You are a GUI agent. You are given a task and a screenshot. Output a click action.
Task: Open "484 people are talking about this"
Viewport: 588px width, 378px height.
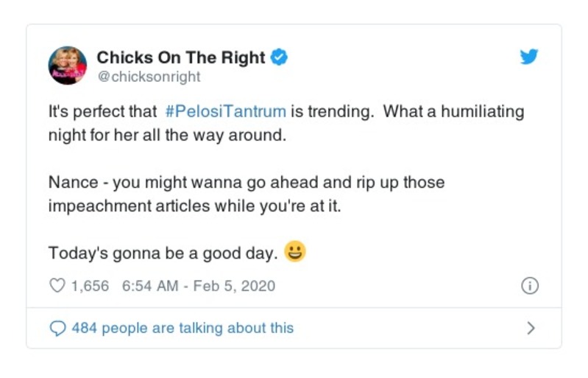point(183,329)
